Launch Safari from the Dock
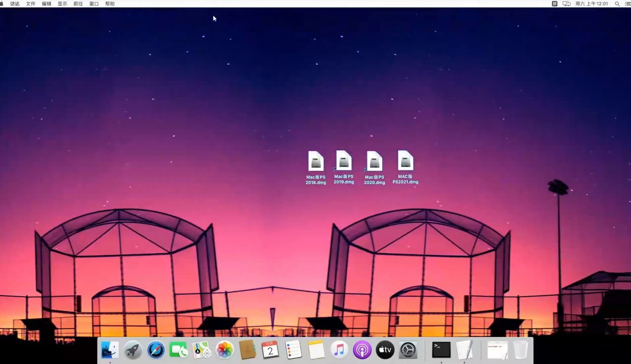631x364 pixels. pos(156,350)
